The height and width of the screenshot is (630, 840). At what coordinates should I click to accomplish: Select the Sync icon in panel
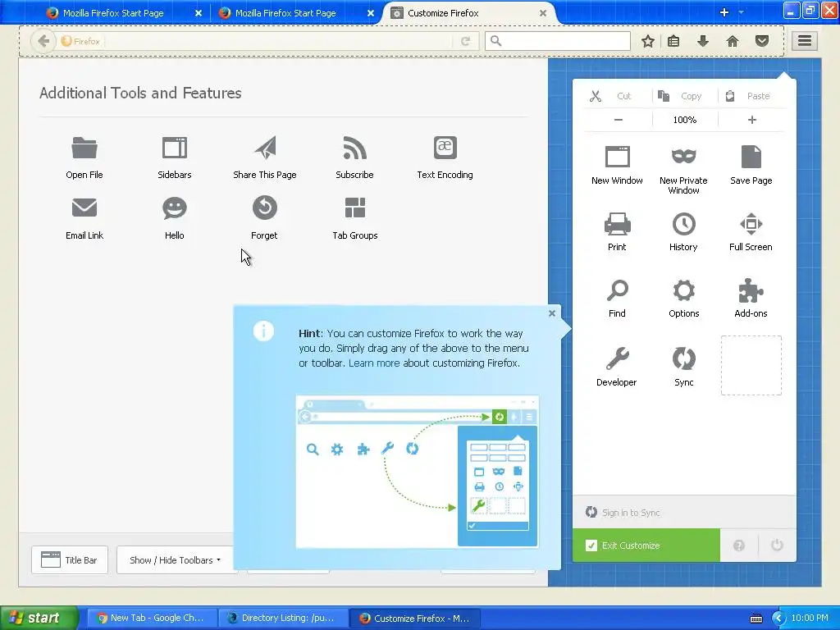pyautogui.click(x=684, y=359)
